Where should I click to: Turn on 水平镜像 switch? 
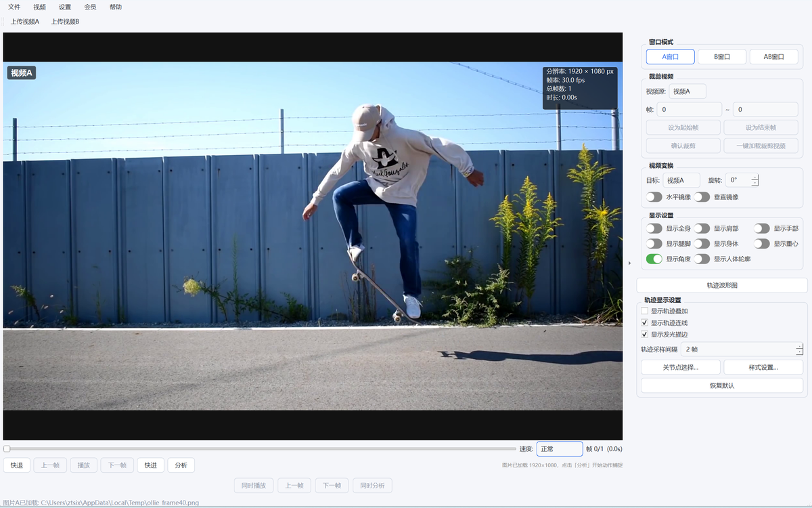click(654, 197)
